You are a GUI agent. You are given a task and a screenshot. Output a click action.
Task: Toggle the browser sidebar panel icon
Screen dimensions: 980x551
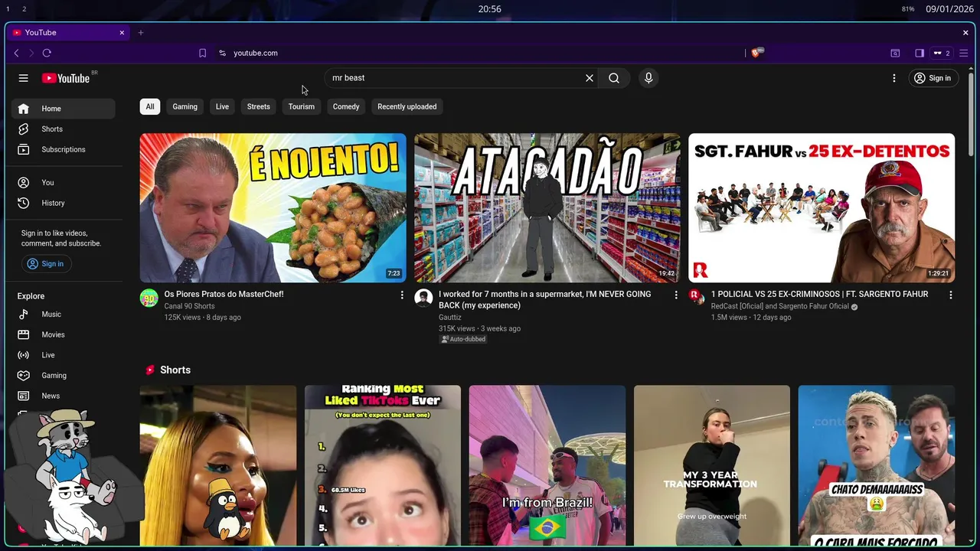point(920,53)
